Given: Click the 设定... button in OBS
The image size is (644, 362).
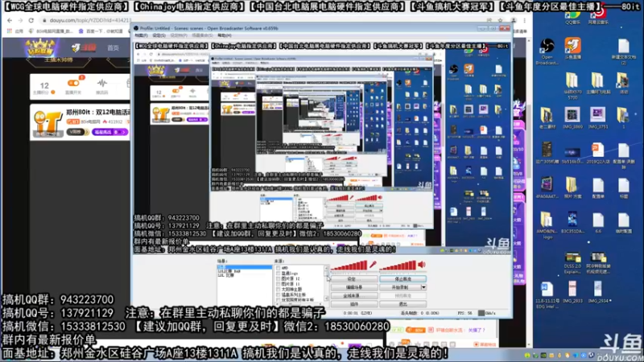Looking at the screenshot, I should point(354,279).
